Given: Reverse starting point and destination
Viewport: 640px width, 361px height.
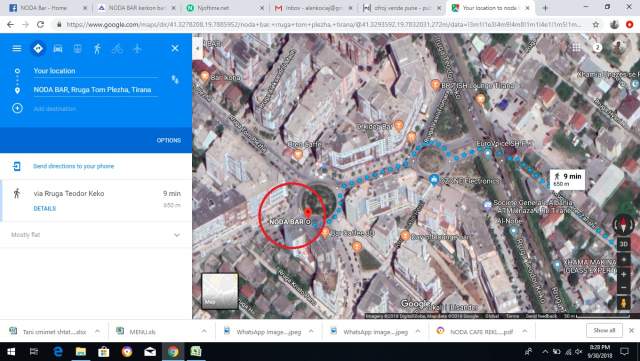Looking at the screenshot, I should click(x=175, y=79).
